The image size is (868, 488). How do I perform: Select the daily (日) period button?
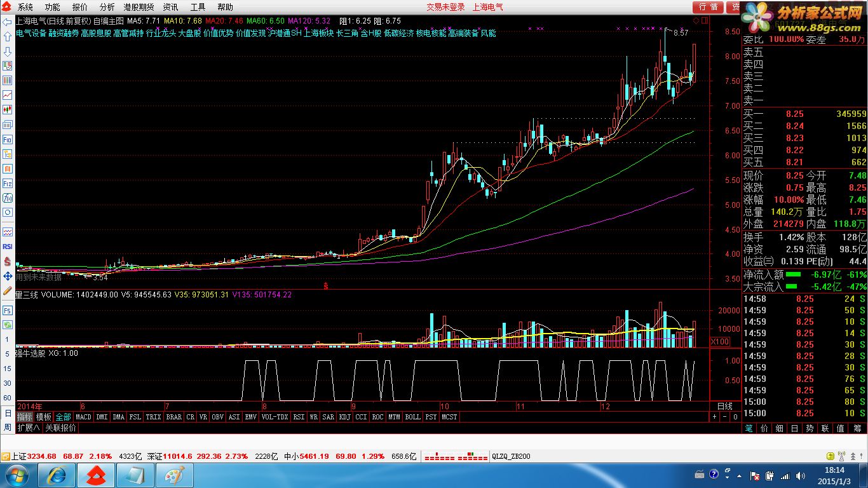(x=7, y=413)
